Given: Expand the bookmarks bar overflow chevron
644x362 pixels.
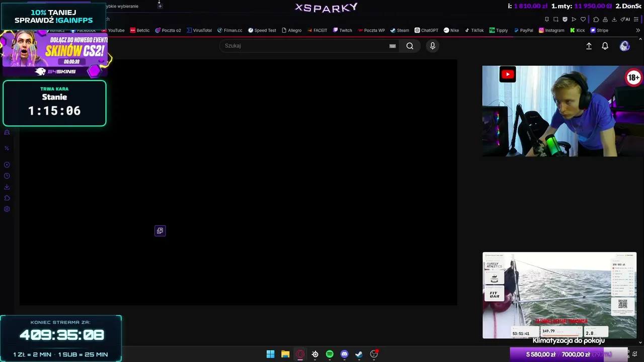Looking at the screenshot, I should pos(638,30).
